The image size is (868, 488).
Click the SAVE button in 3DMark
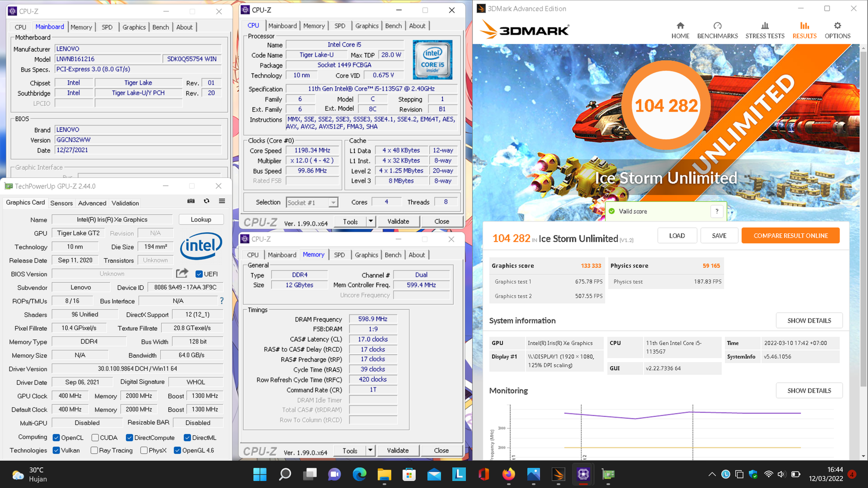[719, 235]
